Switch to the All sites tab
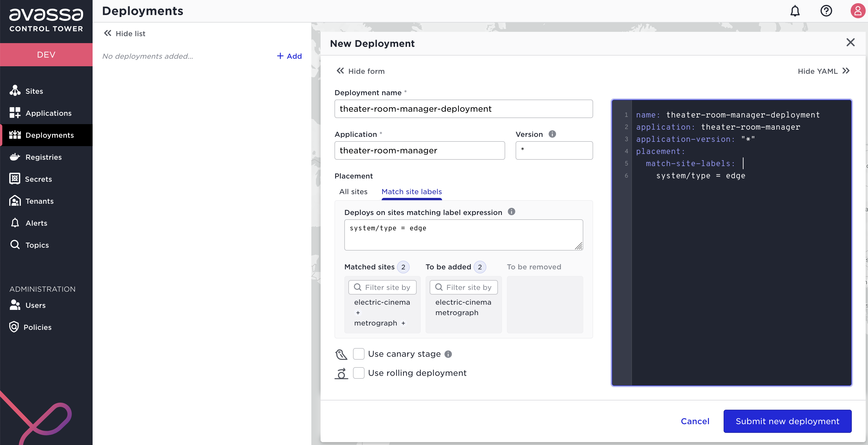The width and height of the screenshot is (868, 445). click(x=353, y=192)
